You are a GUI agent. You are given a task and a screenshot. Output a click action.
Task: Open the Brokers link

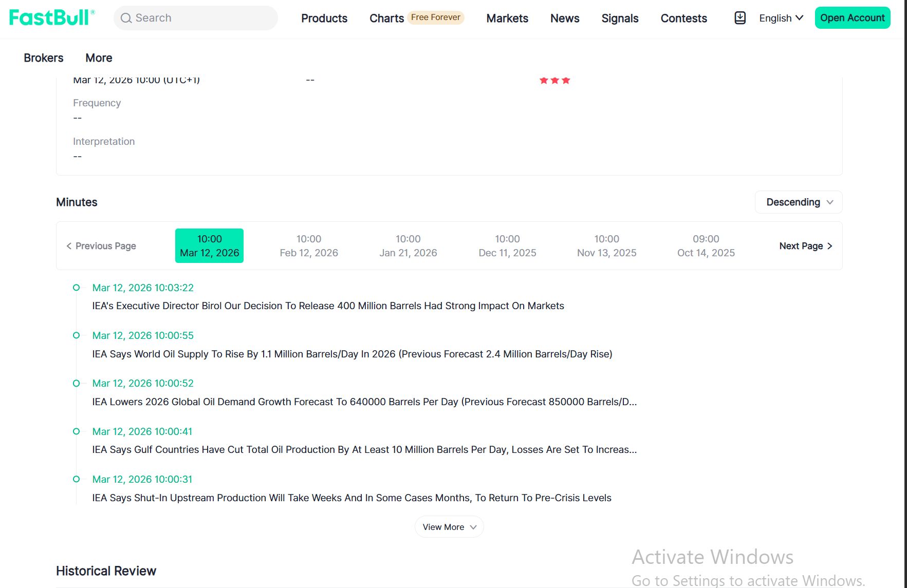click(x=44, y=58)
